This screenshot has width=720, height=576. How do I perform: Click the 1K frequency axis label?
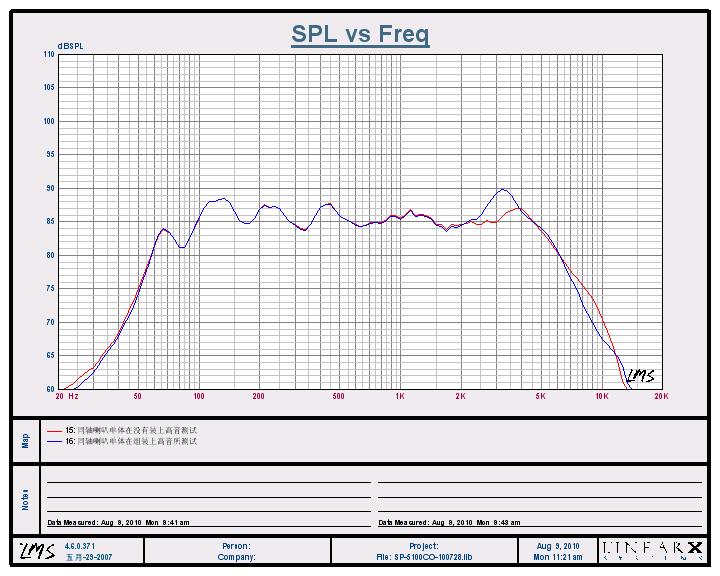point(399,397)
